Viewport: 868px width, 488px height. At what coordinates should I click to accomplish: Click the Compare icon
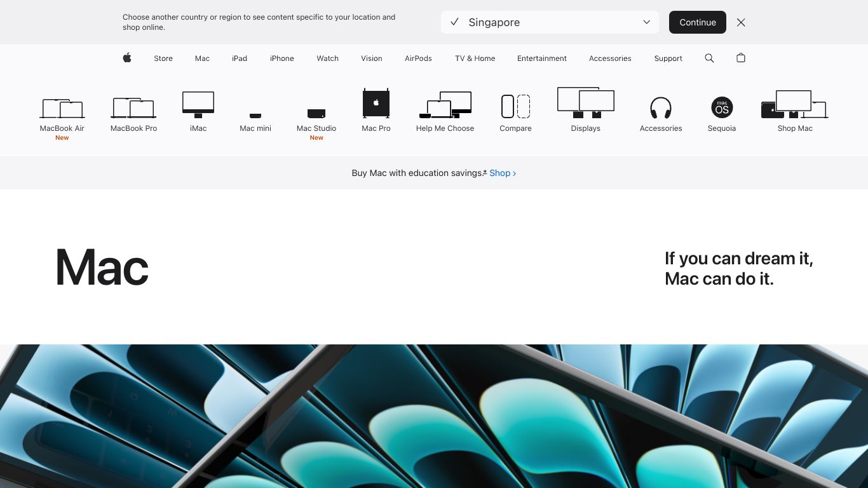515,106
